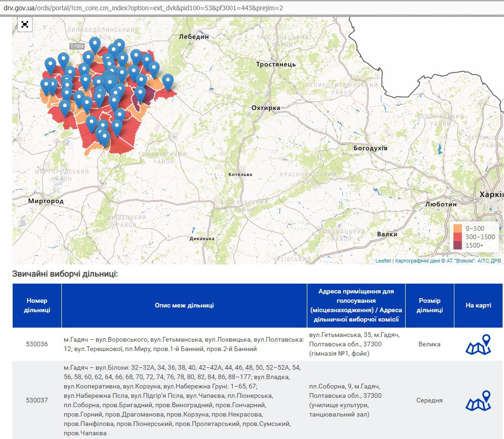Click the boundary description for precinct 530036
The width and height of the screenshot is (504, 439).
point(184,344)
